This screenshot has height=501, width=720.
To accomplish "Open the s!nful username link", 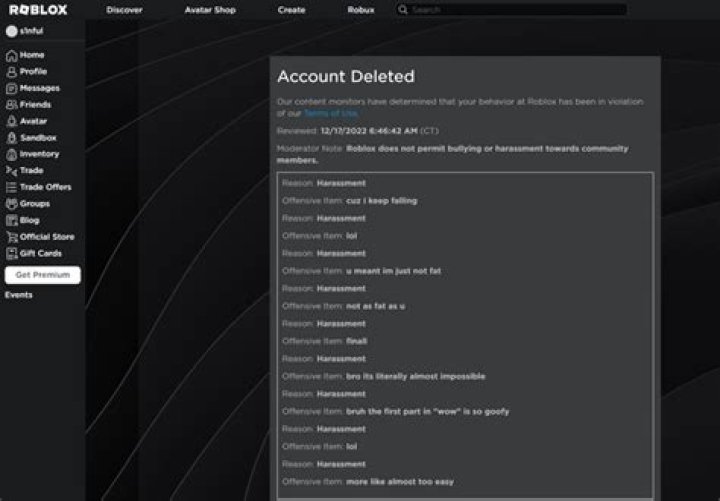I will click(x=32, y=31).
